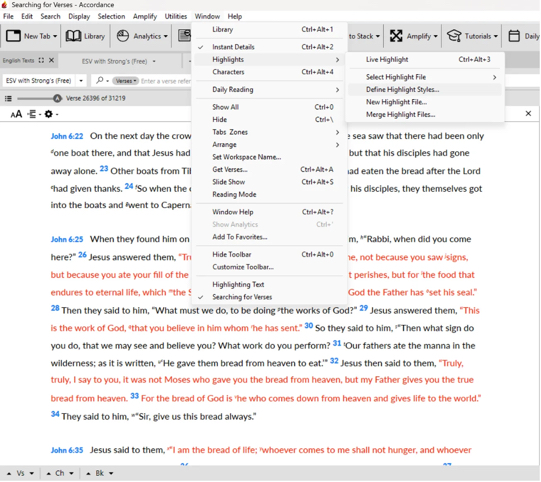
Task: Open the ESV with Strong's module dropdown
Action: 81,81
